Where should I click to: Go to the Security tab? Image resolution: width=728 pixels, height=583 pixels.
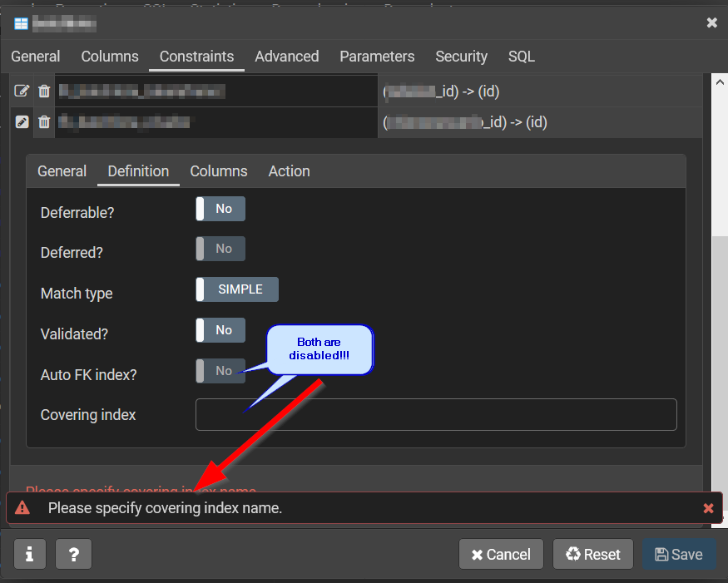[x=461, y=57]
